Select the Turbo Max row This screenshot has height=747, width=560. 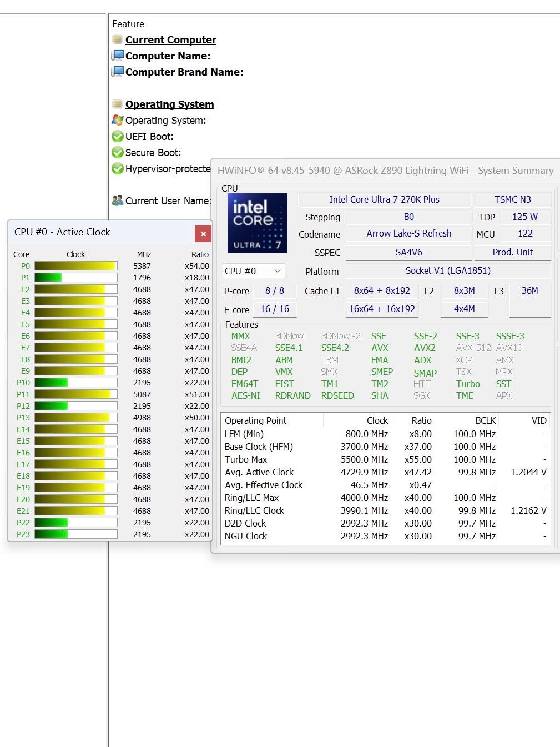tap(386, 459)
